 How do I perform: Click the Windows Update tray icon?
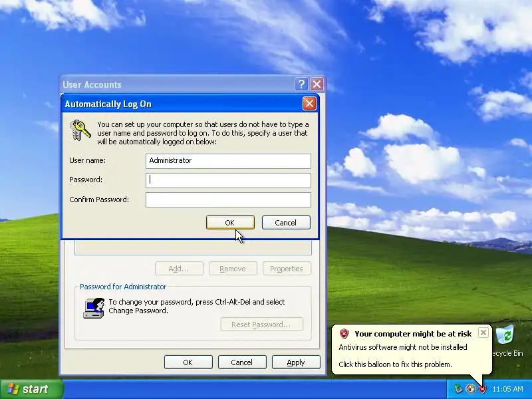pyautogui.click(x=470, y=389)
